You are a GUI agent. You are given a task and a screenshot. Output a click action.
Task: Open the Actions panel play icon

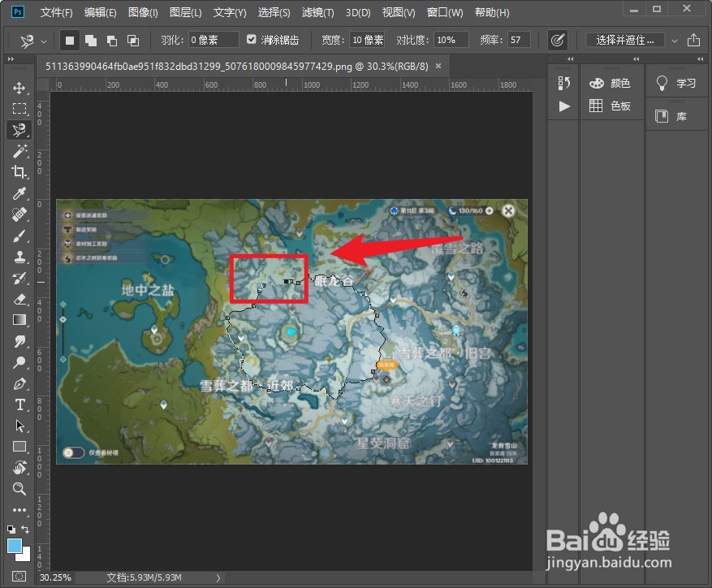click(x=564, y=106)
